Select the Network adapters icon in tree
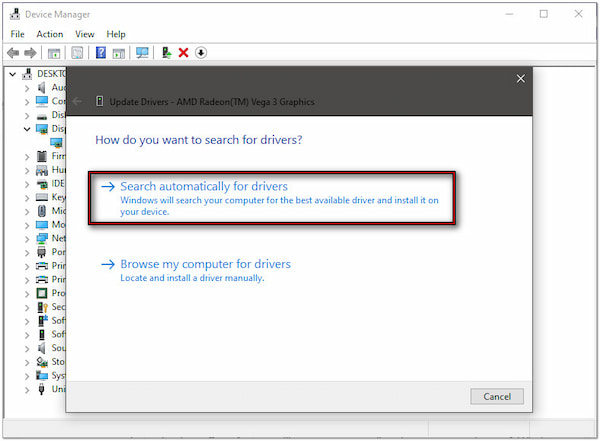This screenshot has width=600, height=441. click(41, 239)
